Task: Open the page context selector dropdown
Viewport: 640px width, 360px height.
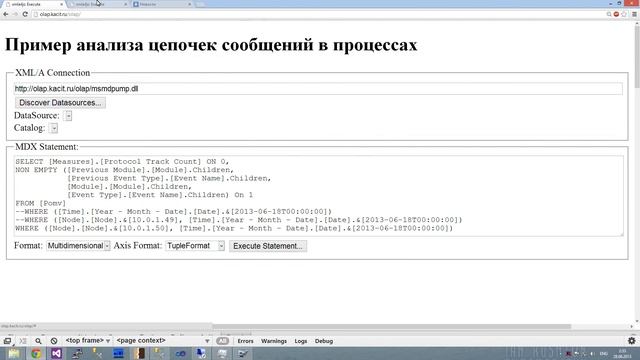Action: [162, 340]
